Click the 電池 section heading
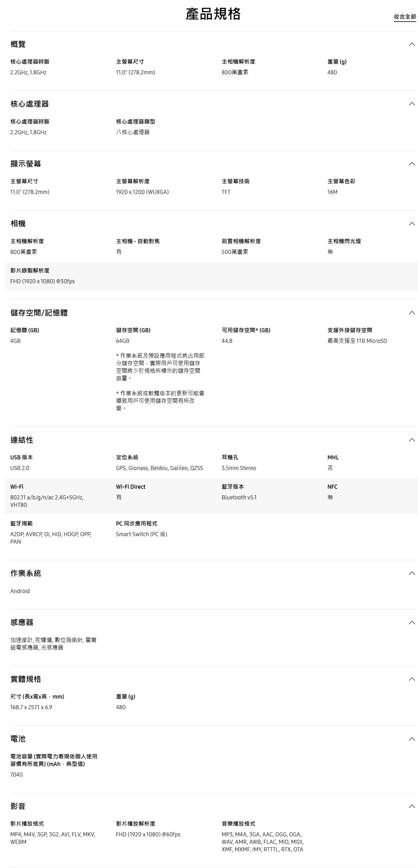This screenshot has height=868, width=418. (x=18, y=738)
